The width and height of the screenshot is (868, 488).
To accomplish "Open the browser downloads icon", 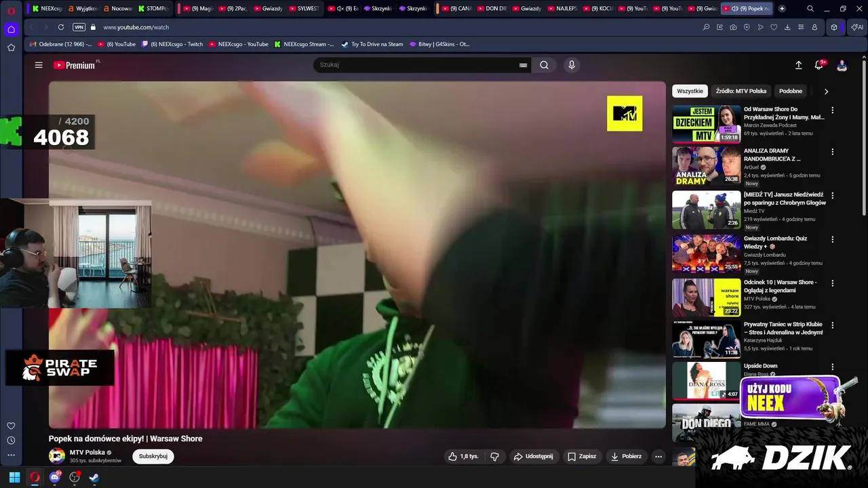I will [787, 27].
